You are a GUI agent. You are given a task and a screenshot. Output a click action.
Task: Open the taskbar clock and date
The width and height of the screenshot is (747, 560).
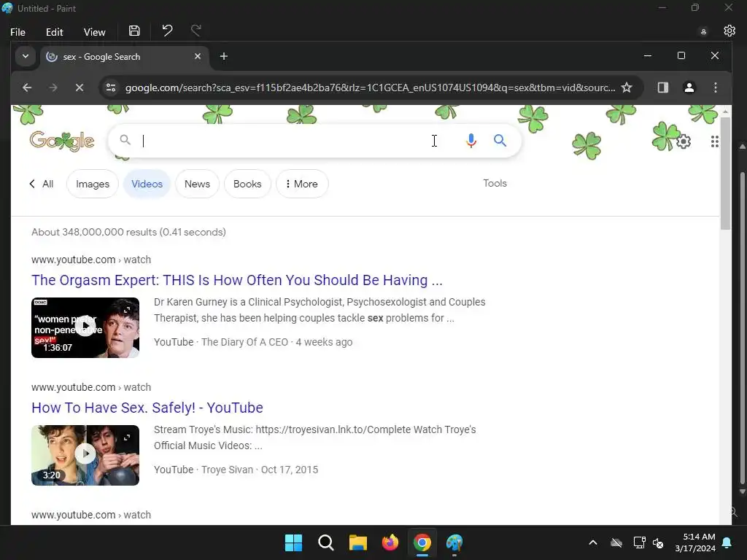tap(695, 542)
